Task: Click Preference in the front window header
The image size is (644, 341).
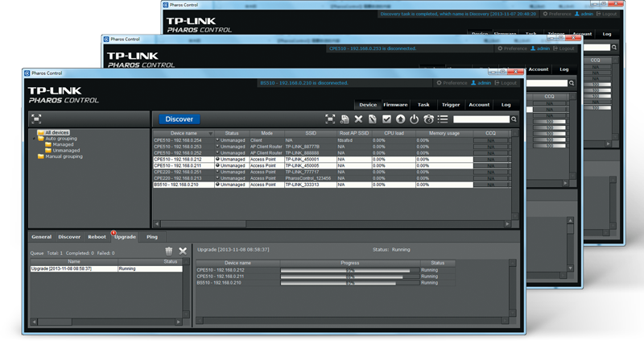Action: pyautogui.click(x=452, y=83)
